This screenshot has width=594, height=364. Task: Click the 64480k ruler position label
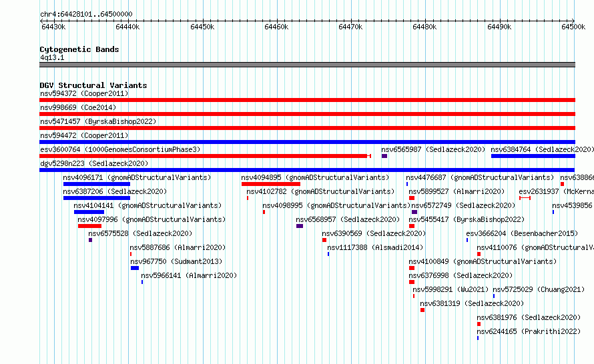click(424, 27)
